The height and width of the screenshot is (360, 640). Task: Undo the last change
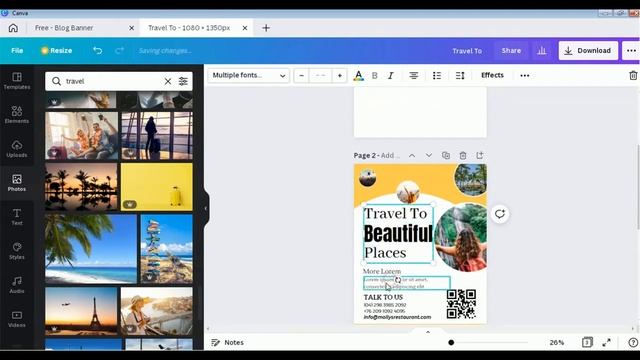(97, 51)
